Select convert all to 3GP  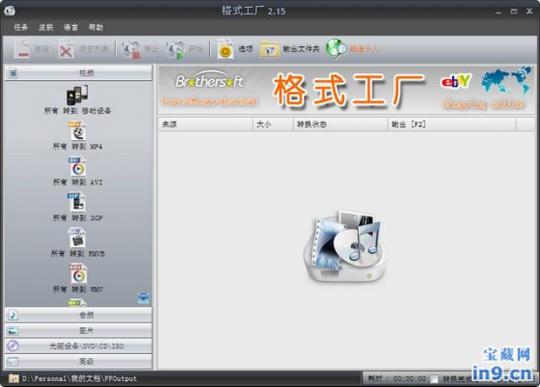point(78,208)
